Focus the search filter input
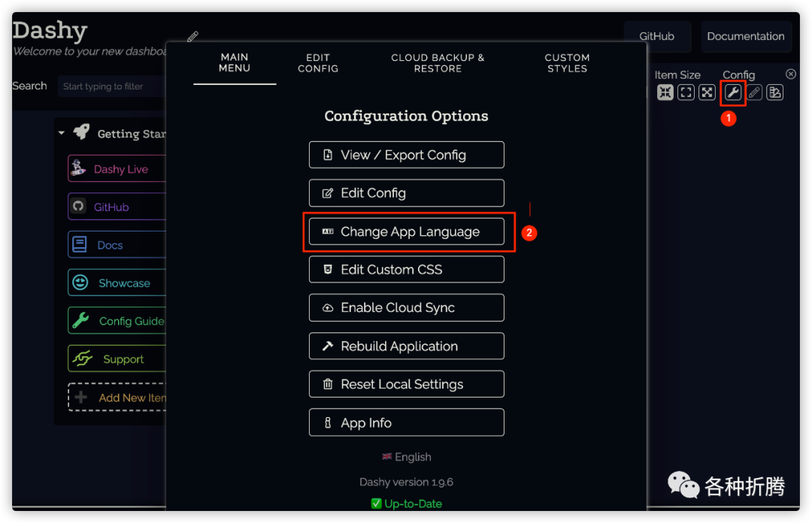812x523 pixels. point(112,86)
